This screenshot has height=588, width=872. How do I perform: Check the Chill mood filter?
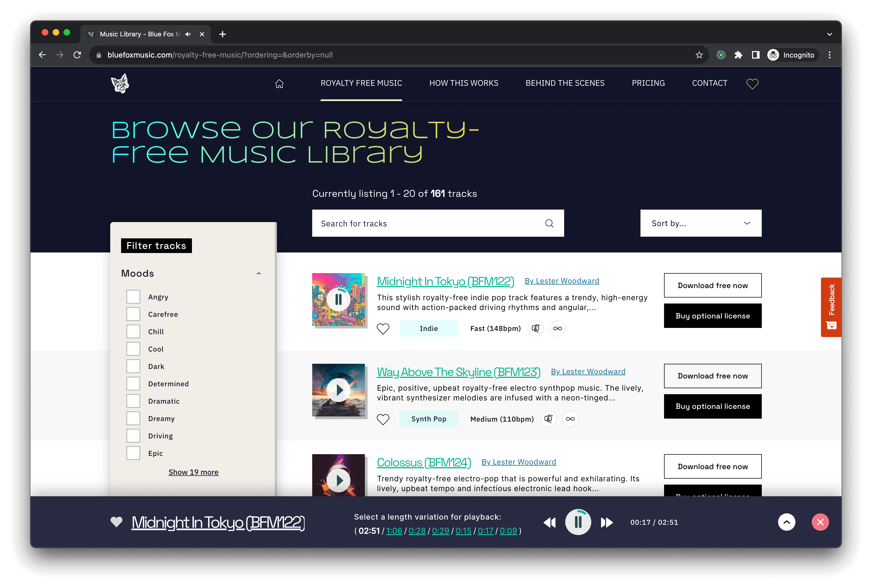[133, 331]
